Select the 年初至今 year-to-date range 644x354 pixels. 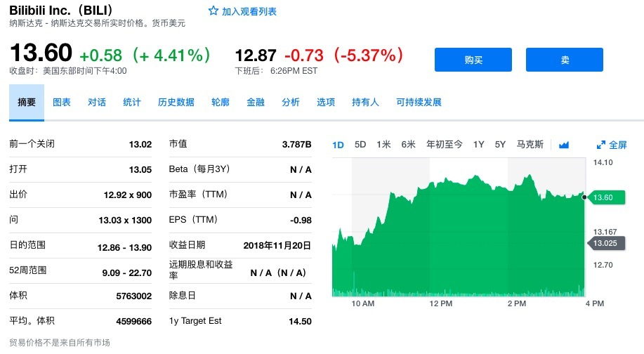[445, 145]
